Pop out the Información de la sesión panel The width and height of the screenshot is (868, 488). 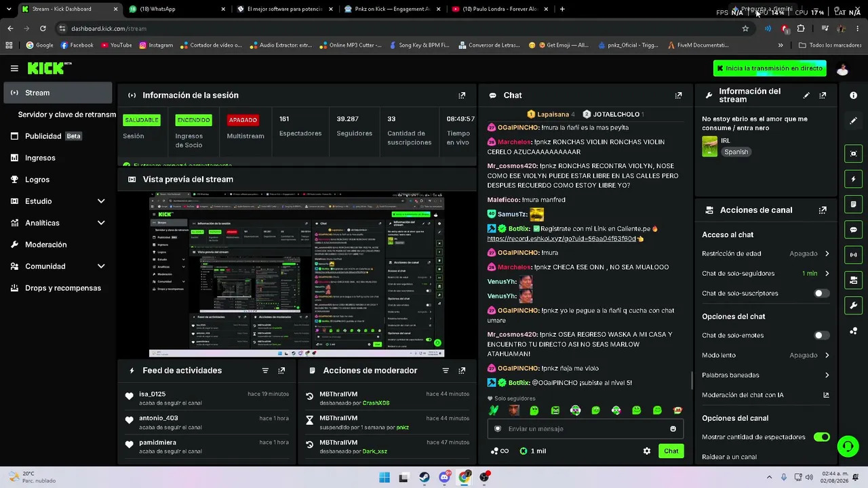(x=462, y=96)
